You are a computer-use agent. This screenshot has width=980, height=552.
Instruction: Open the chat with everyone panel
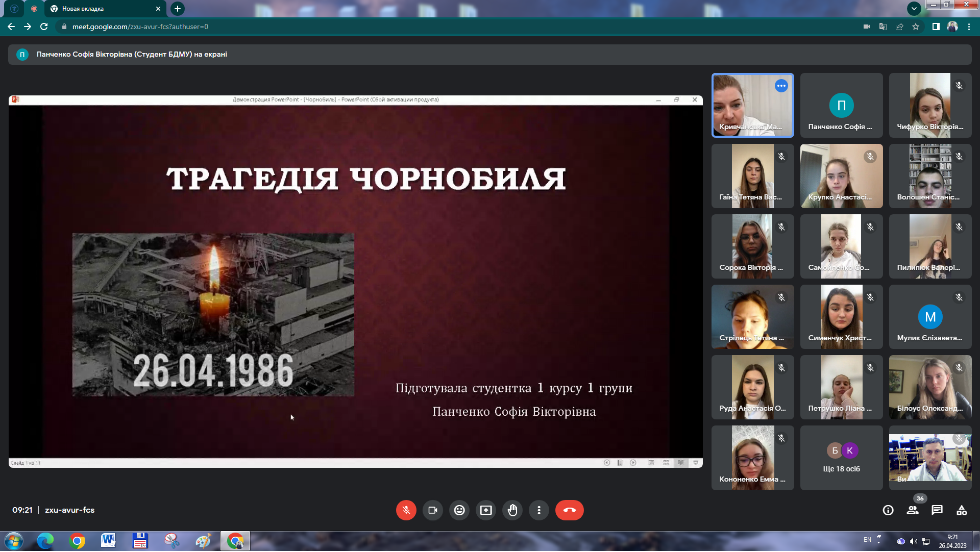coord(937,511)
